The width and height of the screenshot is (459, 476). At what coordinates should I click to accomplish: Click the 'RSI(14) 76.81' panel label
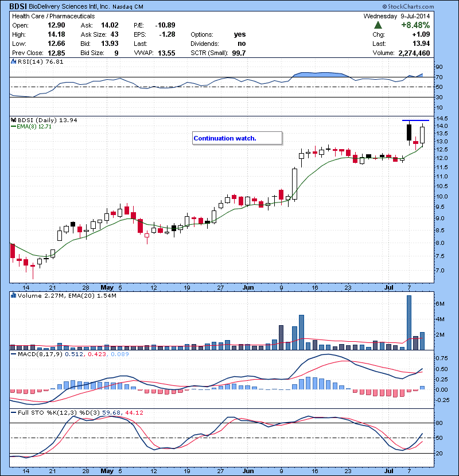pyautogui.click(x=40, y=61)
